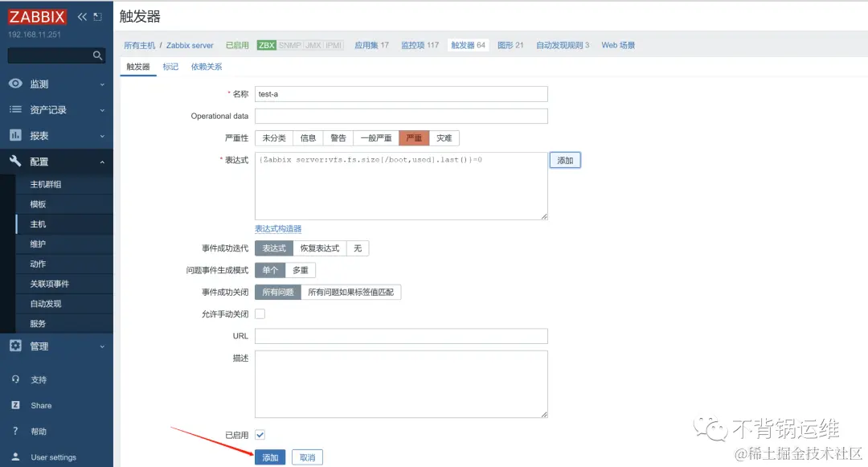
Task: Open the 监测 (Monitoring) eye icon
Action: point(16,83)
